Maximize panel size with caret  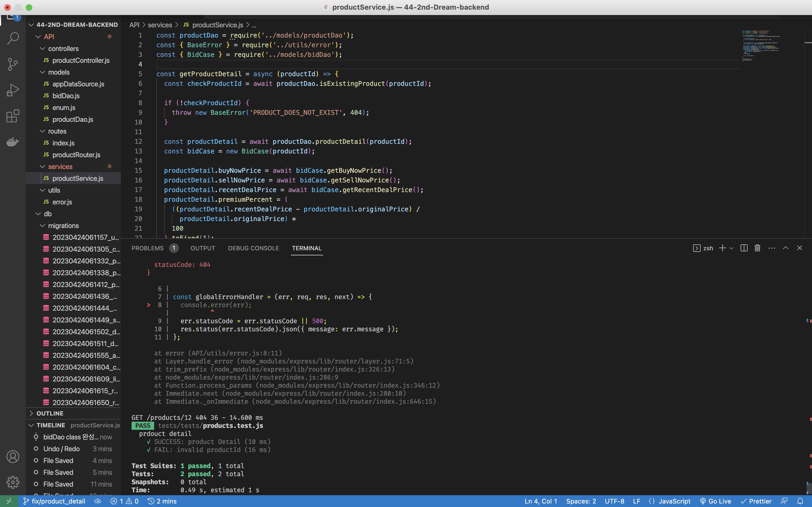click(x=785, y=248)
